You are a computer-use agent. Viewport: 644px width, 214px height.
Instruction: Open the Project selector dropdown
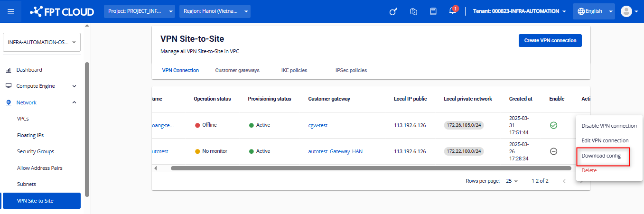(140, 11)
